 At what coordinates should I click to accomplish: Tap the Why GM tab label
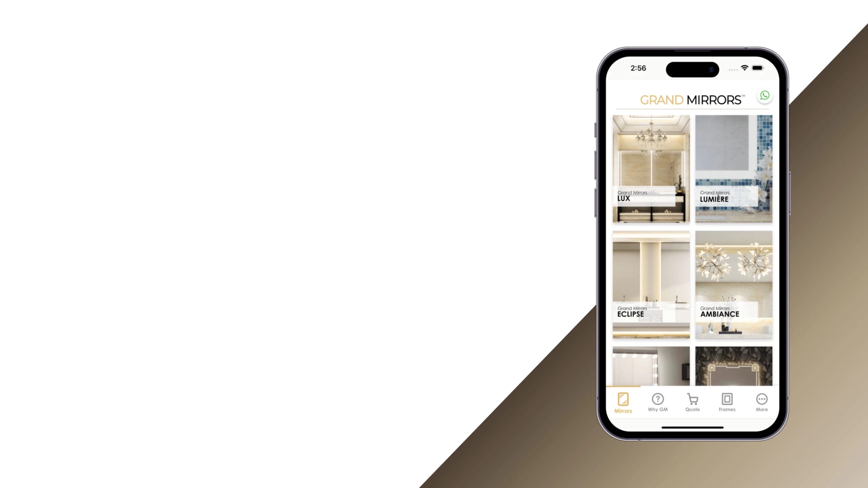pyautogui.click(x=657, y=409)
